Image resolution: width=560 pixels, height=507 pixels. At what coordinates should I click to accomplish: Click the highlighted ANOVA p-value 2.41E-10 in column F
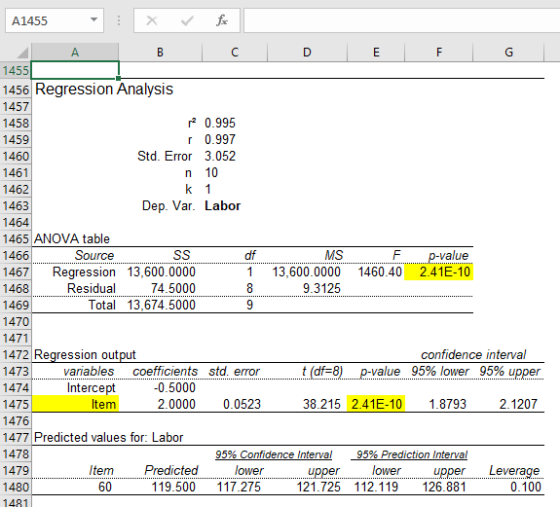pos(439,272)
